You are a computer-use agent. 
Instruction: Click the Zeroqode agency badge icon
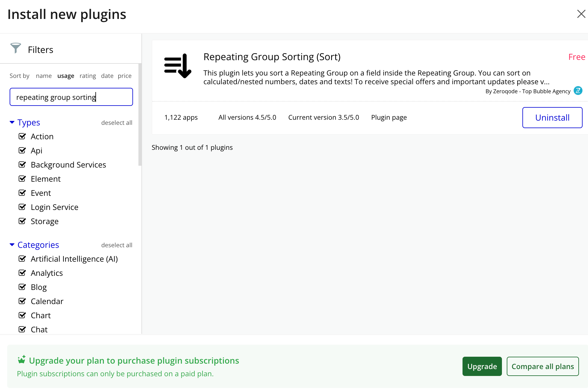(578, 91)
